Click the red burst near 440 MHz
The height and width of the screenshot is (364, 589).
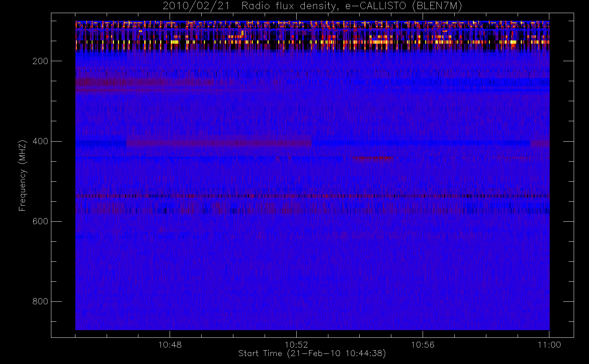pyautogui.click(x=372, y=158)
